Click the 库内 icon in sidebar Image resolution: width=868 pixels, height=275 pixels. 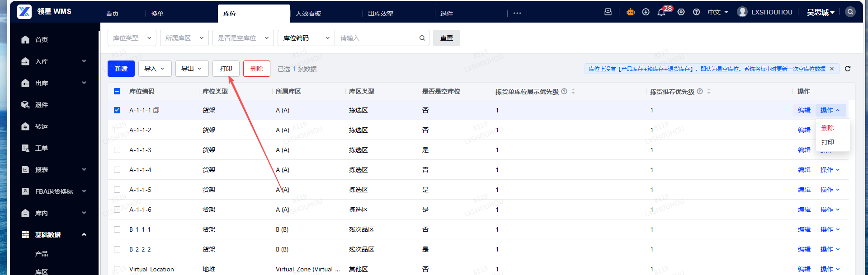(x=25, y=213)
